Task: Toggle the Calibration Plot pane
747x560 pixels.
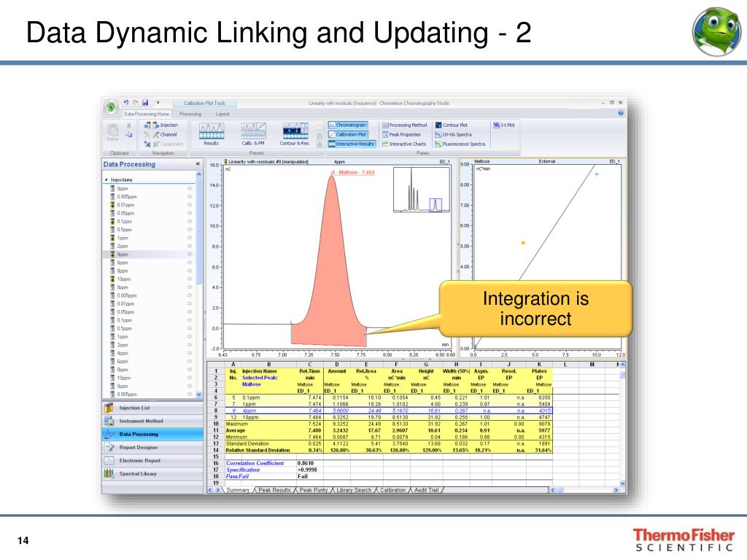Action: [x=348, y=135]
